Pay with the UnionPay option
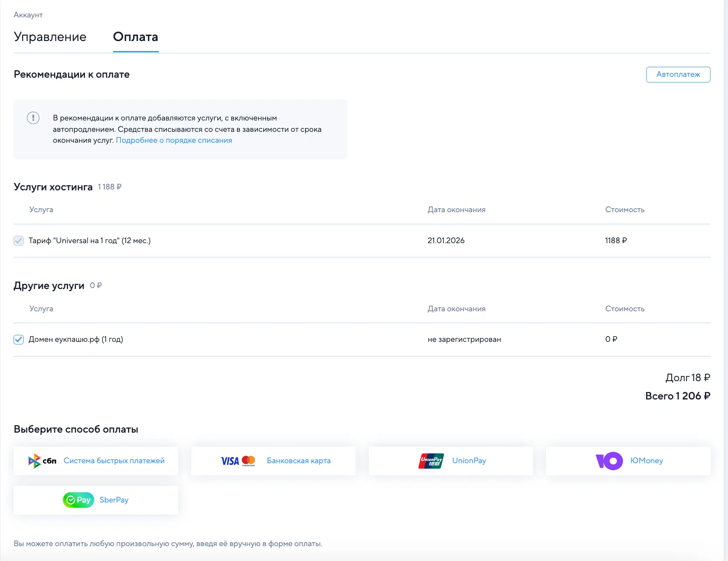The height and width of the screenshot is (561, 728). click(x=469, y=461)
